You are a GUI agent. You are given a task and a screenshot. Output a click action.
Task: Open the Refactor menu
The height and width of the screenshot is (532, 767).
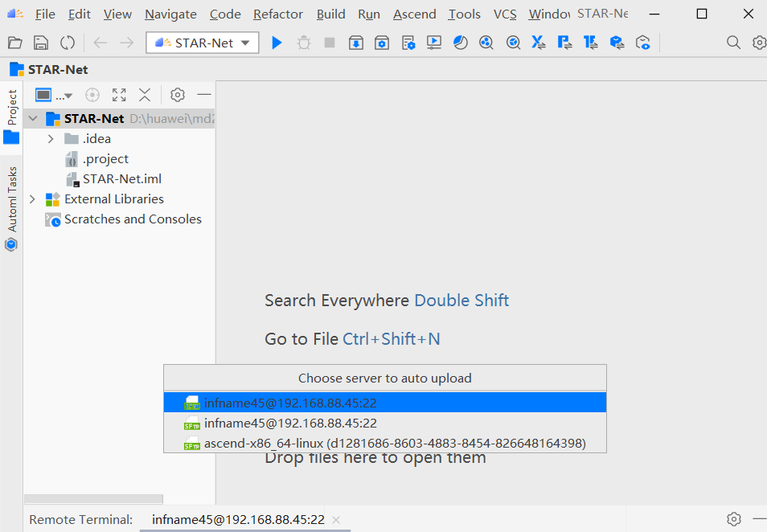[x=278, y=14]
